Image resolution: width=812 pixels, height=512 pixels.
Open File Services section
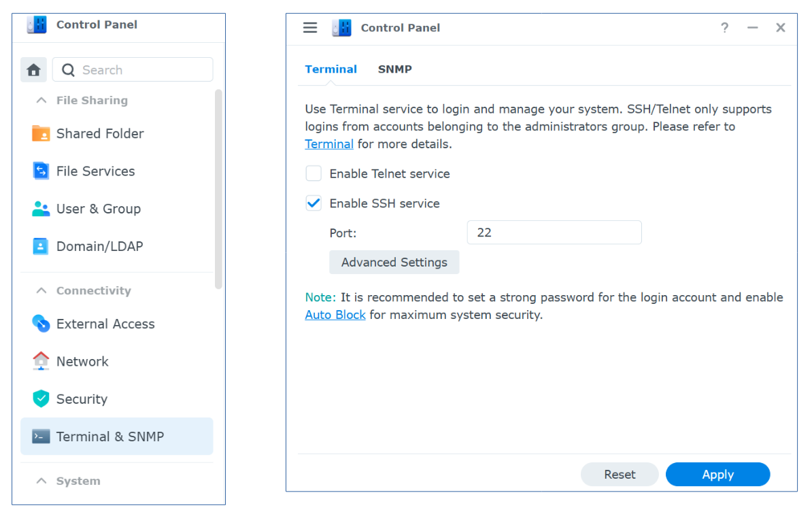pyautogui.click(x=95, y=171)
